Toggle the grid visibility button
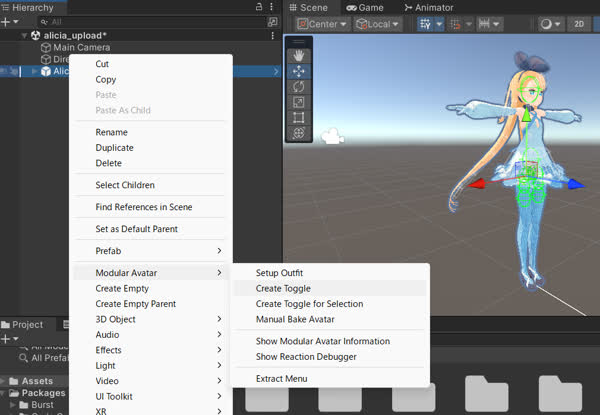600x415 pixels. (x=426, y=23)
